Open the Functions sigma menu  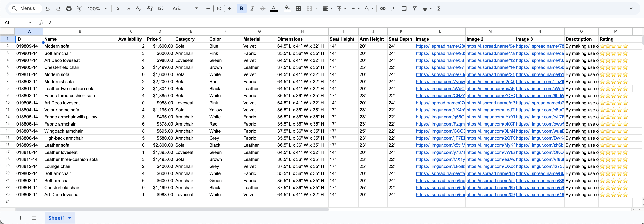point(439,9)
